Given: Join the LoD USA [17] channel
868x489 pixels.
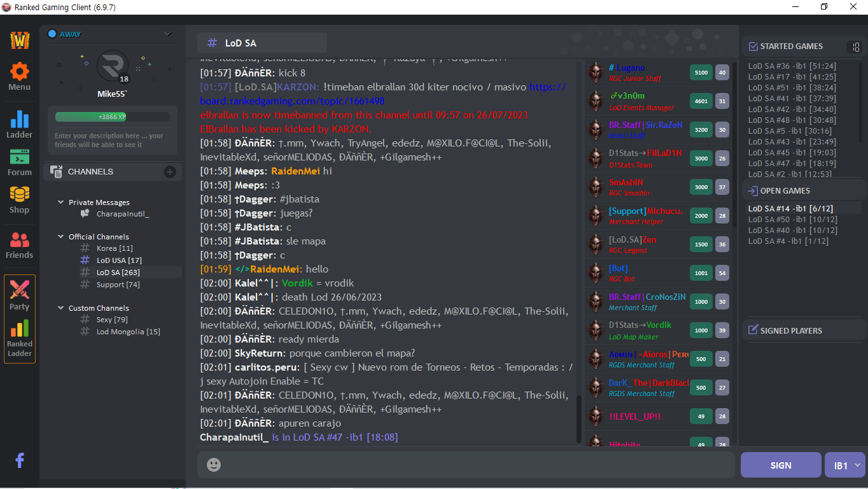Looking at the screenshot, I should pos(119,260).
